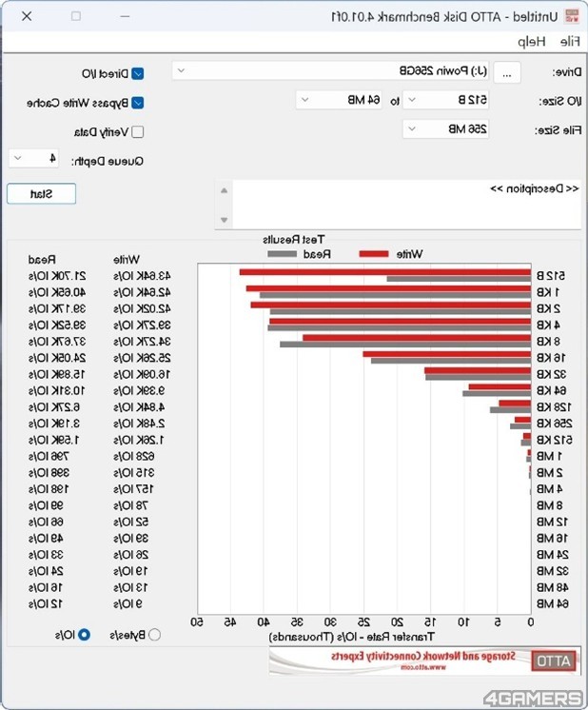Viewport: 588px width, 710px height.
Task: Click the ATTO app icon in title bar
Action: coord(571,16)
